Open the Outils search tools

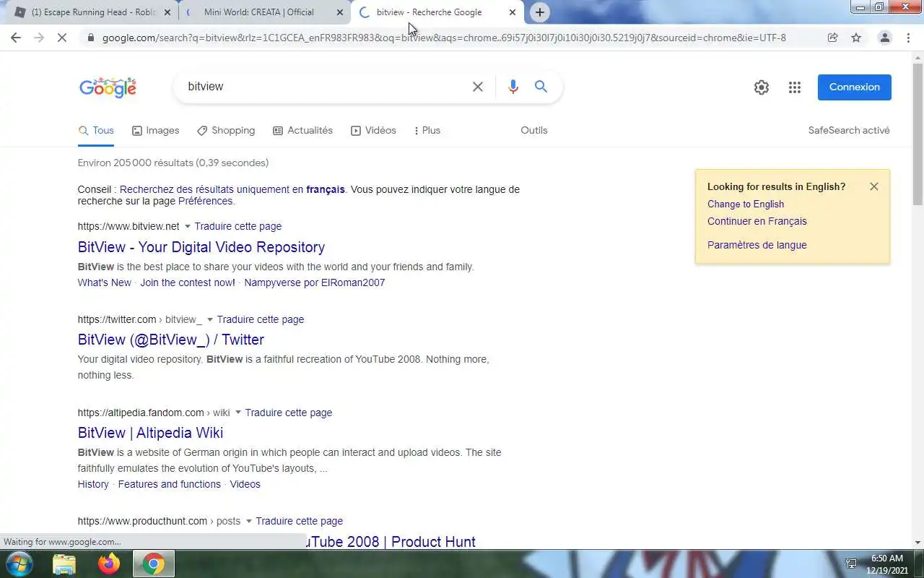534,130
